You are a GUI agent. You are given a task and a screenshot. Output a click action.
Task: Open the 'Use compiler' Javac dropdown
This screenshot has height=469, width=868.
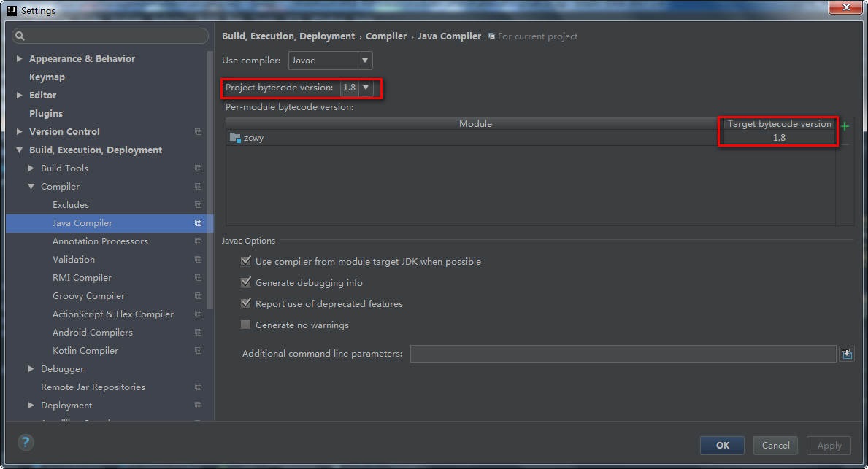331,61
